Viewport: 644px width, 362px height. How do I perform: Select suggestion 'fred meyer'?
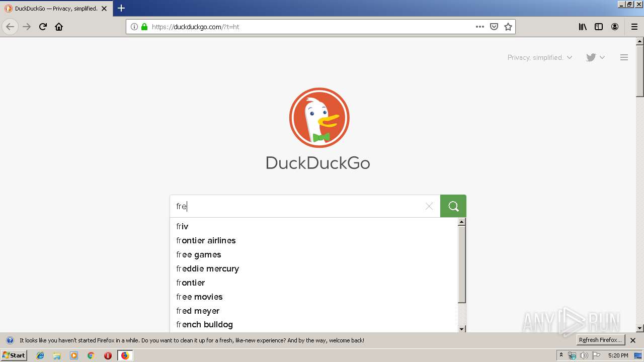pyautogui.click(x=314, y=311)
